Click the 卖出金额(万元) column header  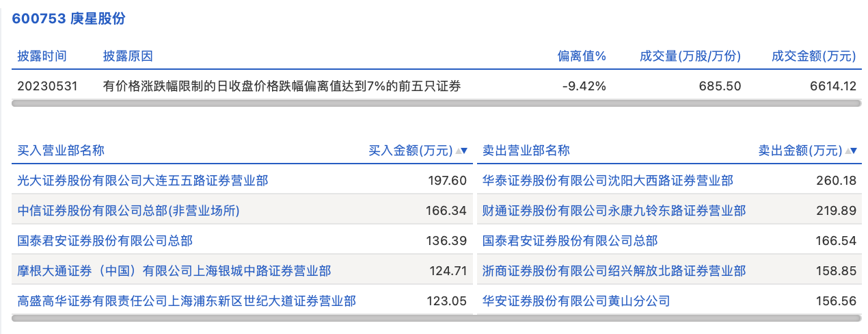(x=800, y=151)
